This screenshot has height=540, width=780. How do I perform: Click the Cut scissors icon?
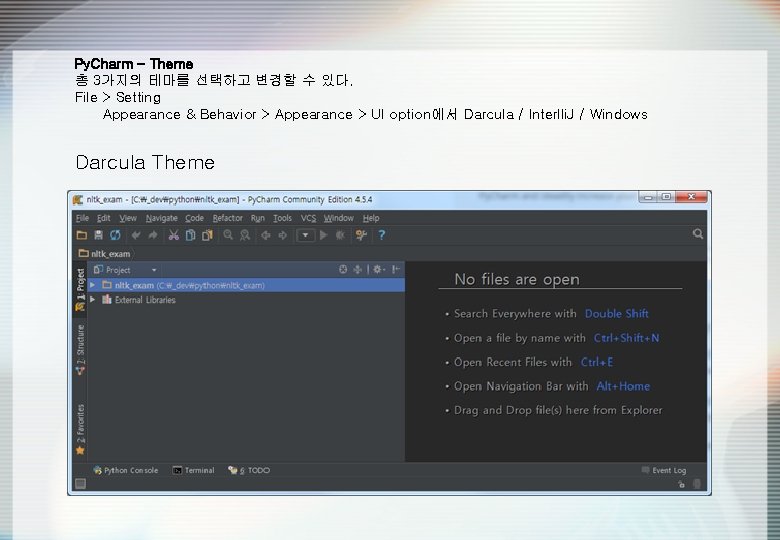click(x=174, y=235)
